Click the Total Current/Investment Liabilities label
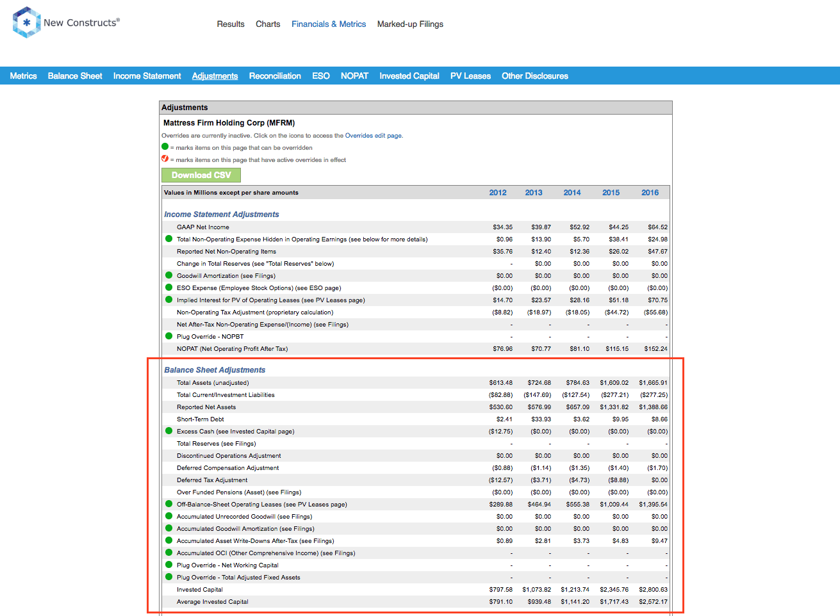840x616 pixels. tap(226, 395)
